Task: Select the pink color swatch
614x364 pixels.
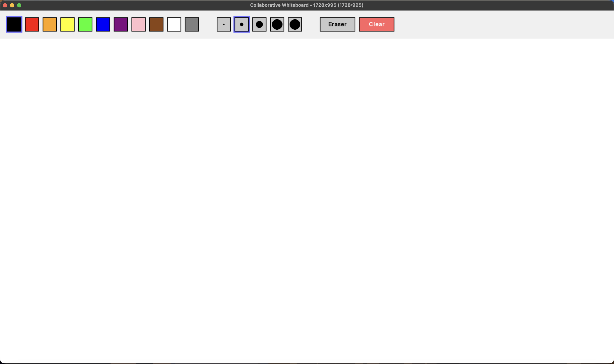Action: (139, 24)
